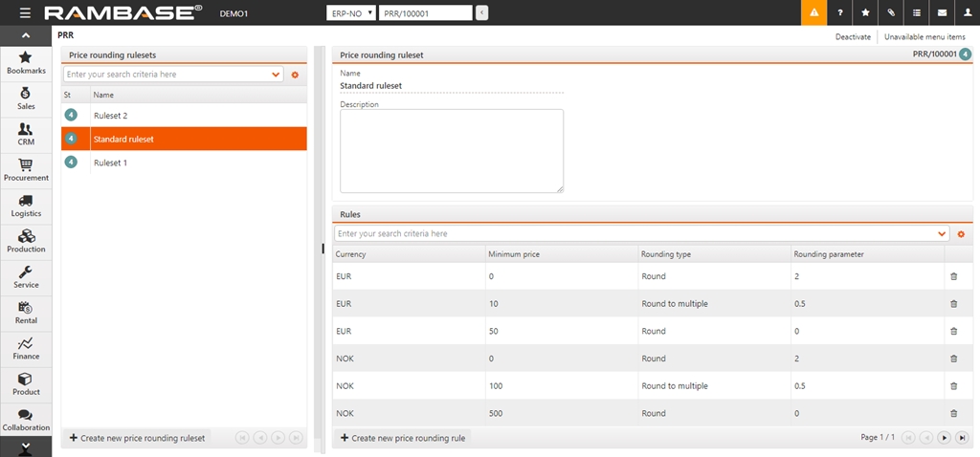Open the help question mark icon
This screenshot has height=457, width=980.
(x=839, y=12)
